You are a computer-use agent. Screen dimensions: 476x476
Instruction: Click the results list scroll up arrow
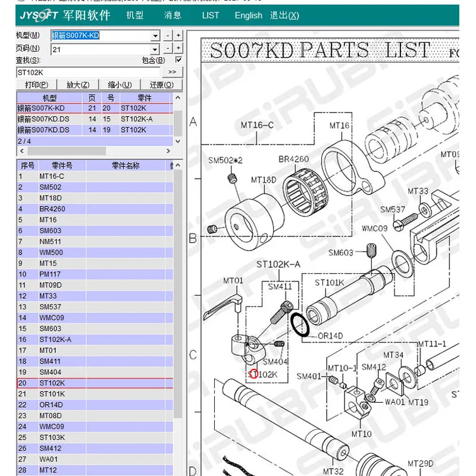pyautogui.click(x=178, y=98)
